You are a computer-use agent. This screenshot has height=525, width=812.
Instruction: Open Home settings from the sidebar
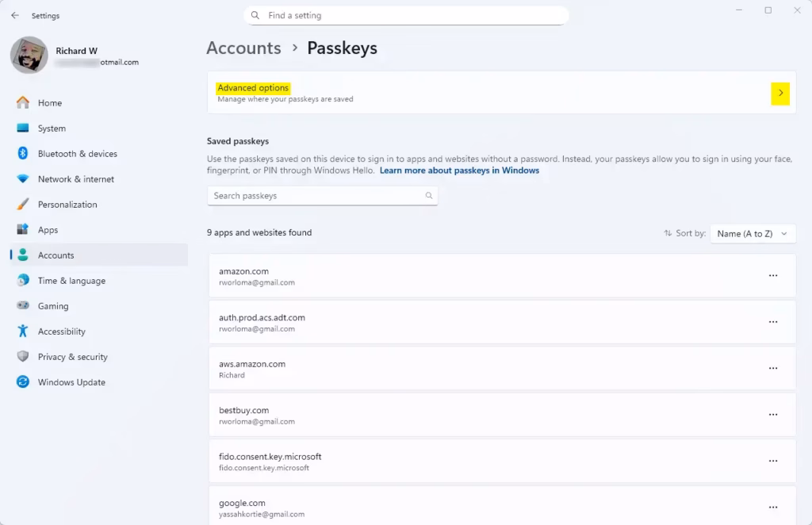pos(50,102)
